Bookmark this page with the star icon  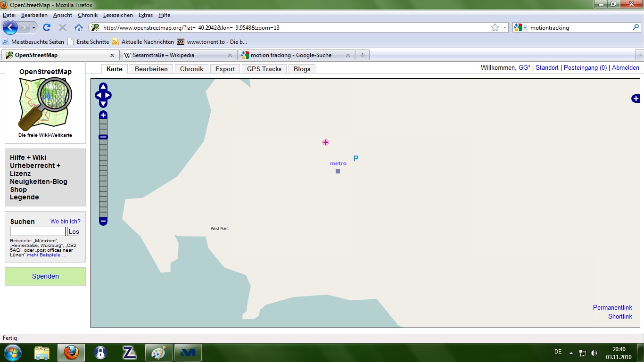495,27
